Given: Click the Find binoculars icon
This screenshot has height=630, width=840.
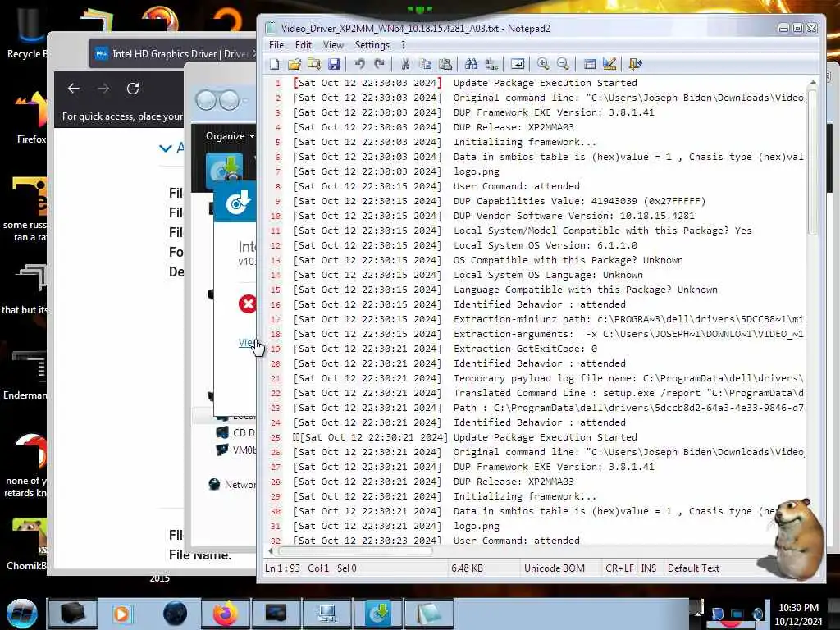Looking at the screenshot, I should coord(472,64).
